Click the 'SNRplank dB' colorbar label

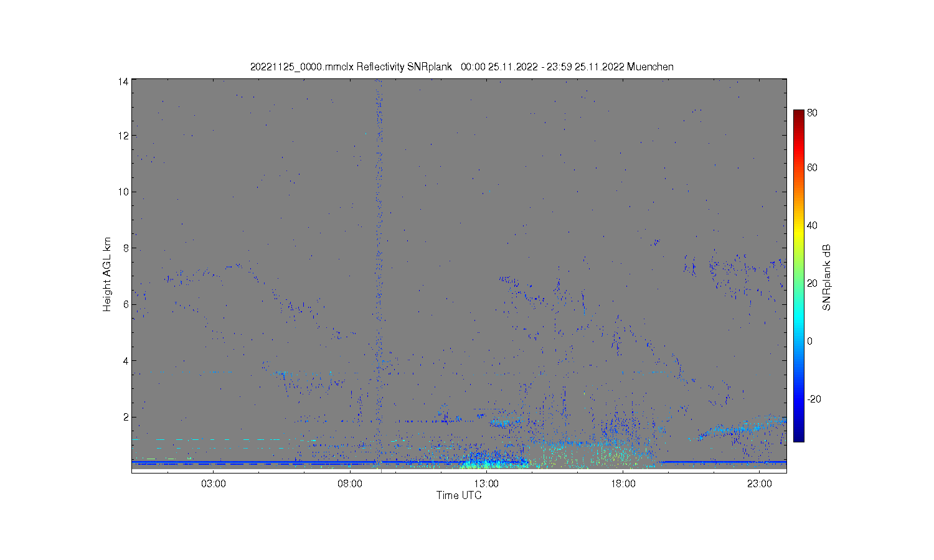click(x=827, y=278)
